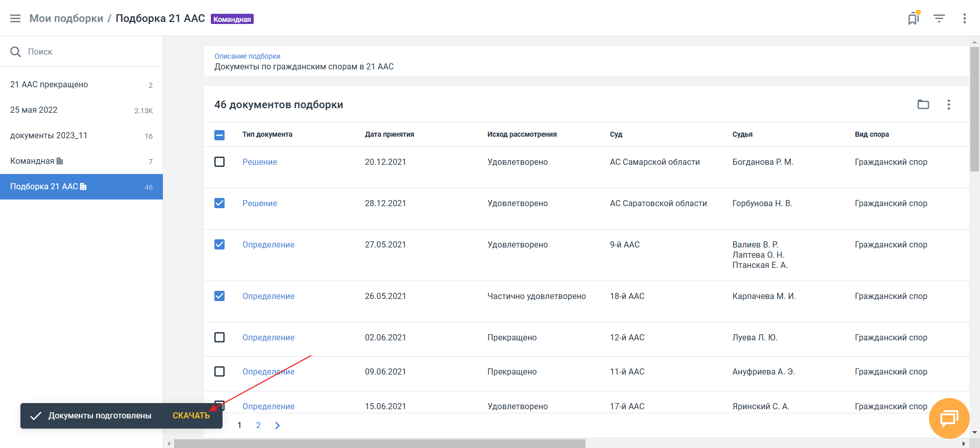This screenshot has height=448, width=980.
Task: Click scrollbar down arrow at right
Action: [974, 433]
